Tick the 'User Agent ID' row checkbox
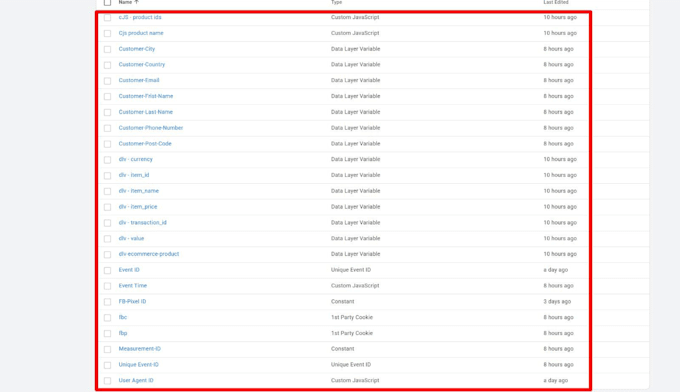 click(107, 381)
